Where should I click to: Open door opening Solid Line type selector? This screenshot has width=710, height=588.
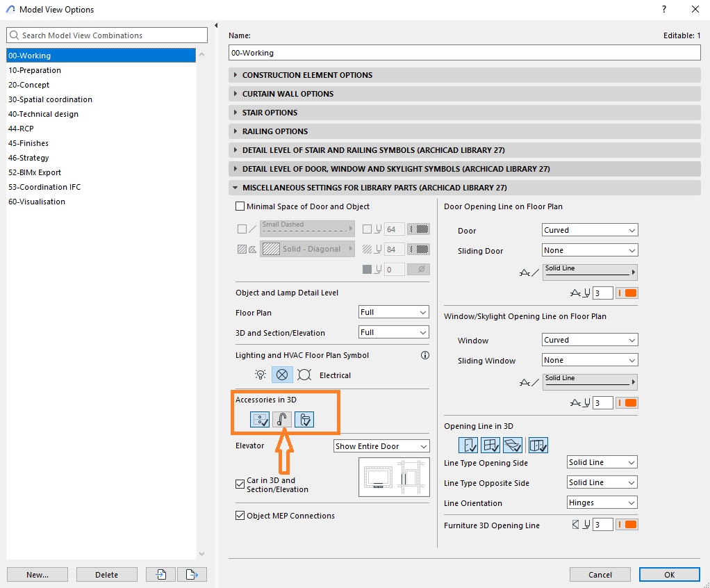coord(590,272)
